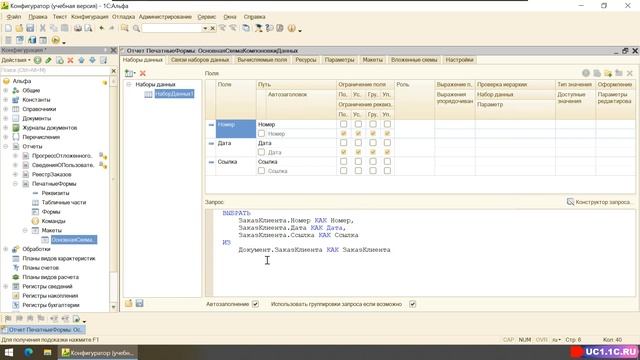
Task: Toggle Дата autotitle checkbox
Action: (x=261, y=152)
